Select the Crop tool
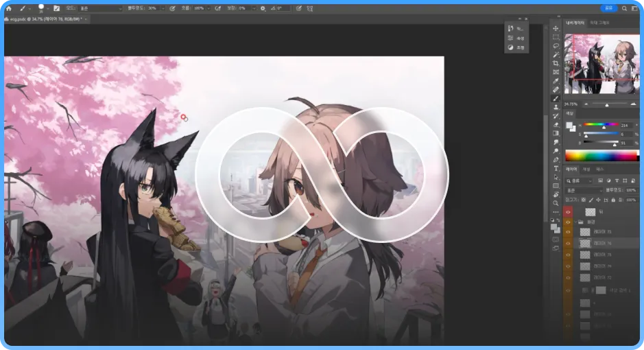The height and width of the screenshot is (350, 644). click(556, 63)
